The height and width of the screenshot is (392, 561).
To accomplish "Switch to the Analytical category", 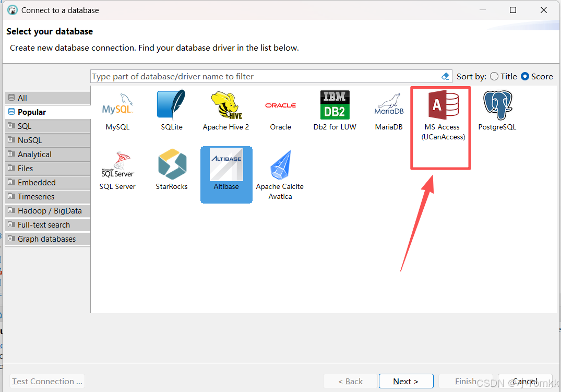I will 48,155.
